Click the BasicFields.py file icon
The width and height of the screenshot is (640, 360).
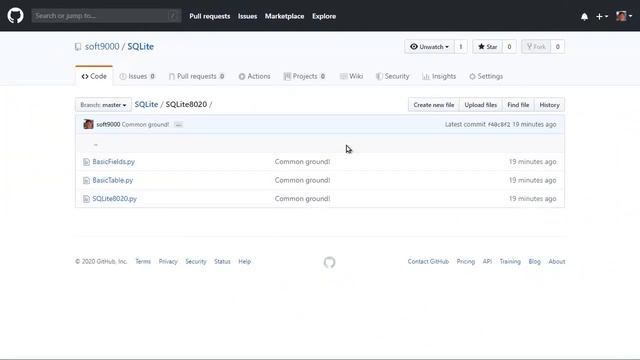[x=86, y=162]
